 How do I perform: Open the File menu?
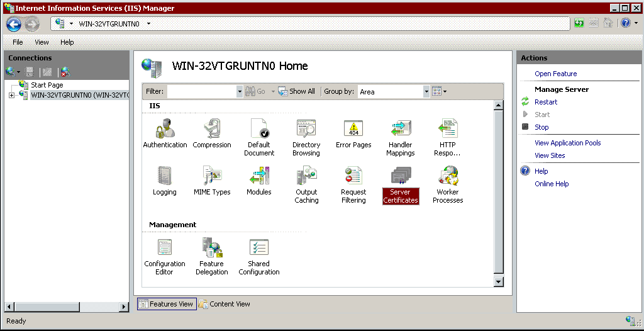pos(18,42)
